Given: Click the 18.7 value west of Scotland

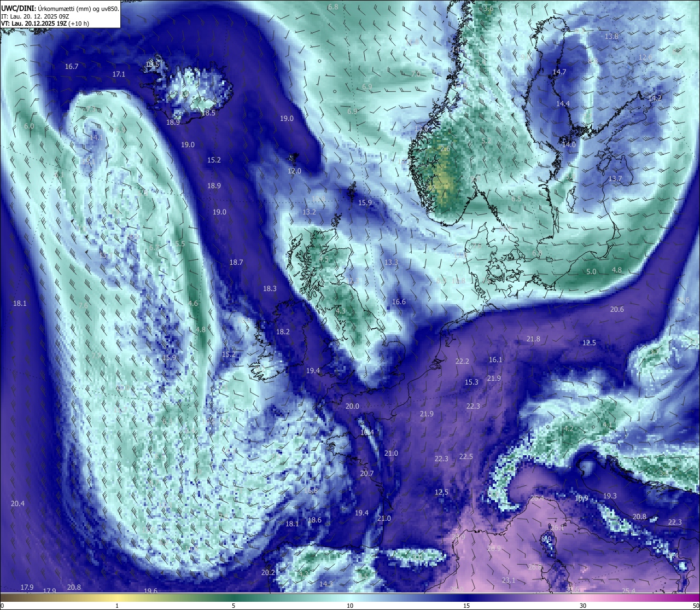Looking at the screenshot, I should click(x=236, y=263).
